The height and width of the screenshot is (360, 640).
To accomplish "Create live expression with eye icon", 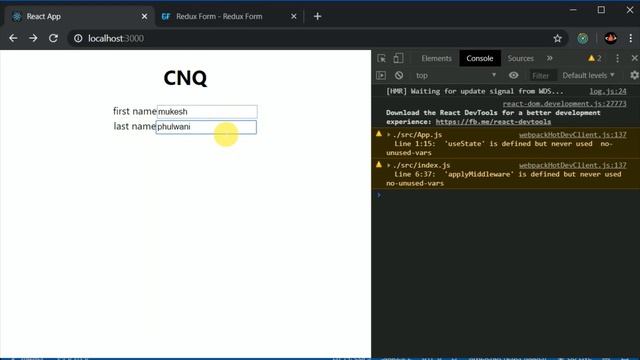I will click(513, 76).
